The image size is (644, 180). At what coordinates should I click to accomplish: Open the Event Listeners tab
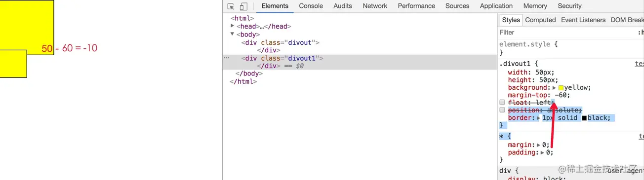click(x=583, y=20)
